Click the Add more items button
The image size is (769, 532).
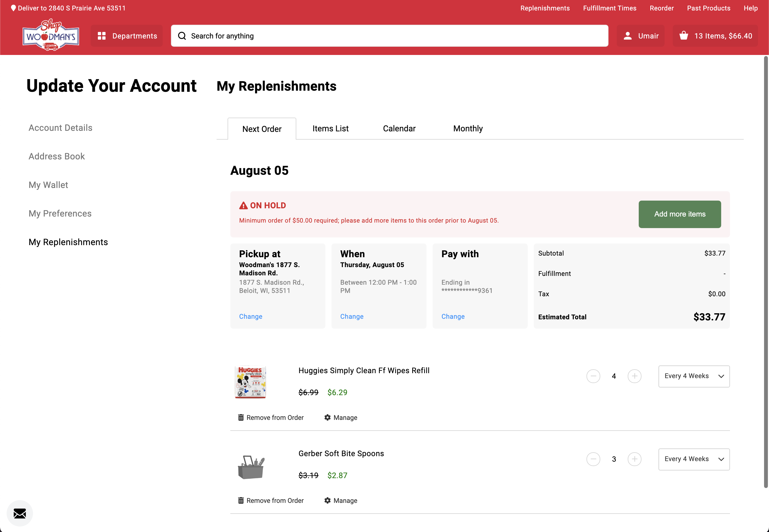[x=680, y=214]
